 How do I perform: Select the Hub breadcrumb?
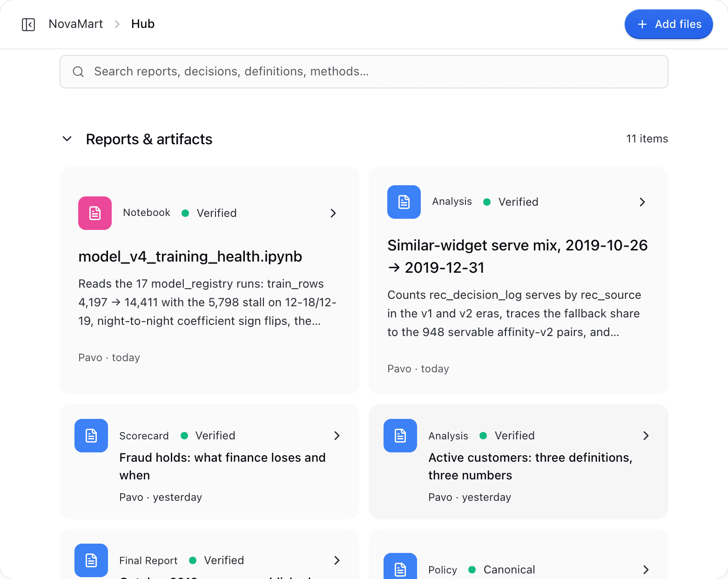pyautogui.click(x=143, y=24)
